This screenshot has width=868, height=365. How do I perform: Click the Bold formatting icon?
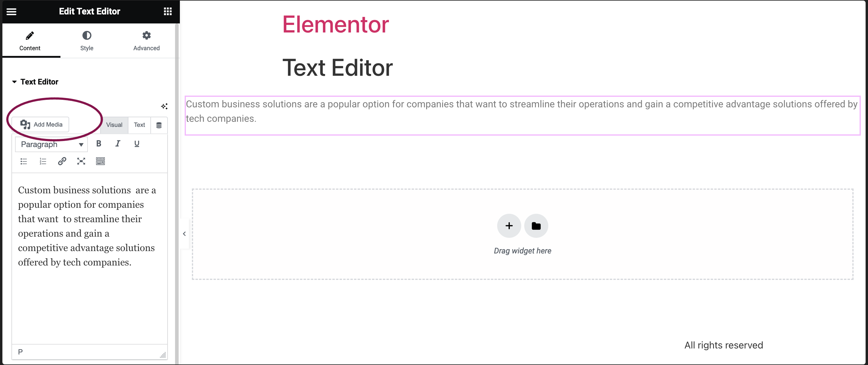(x=99, y=143)
